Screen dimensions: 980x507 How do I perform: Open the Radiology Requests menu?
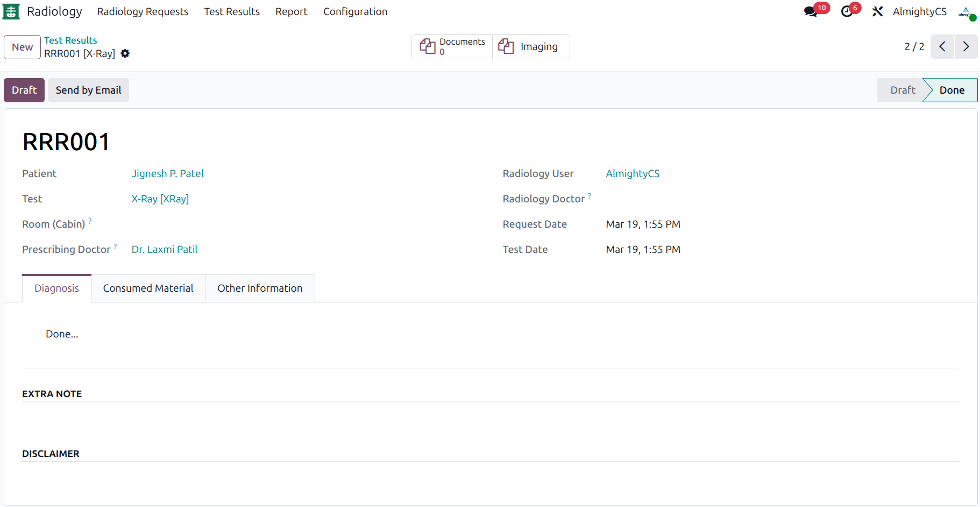coord(143,11)
